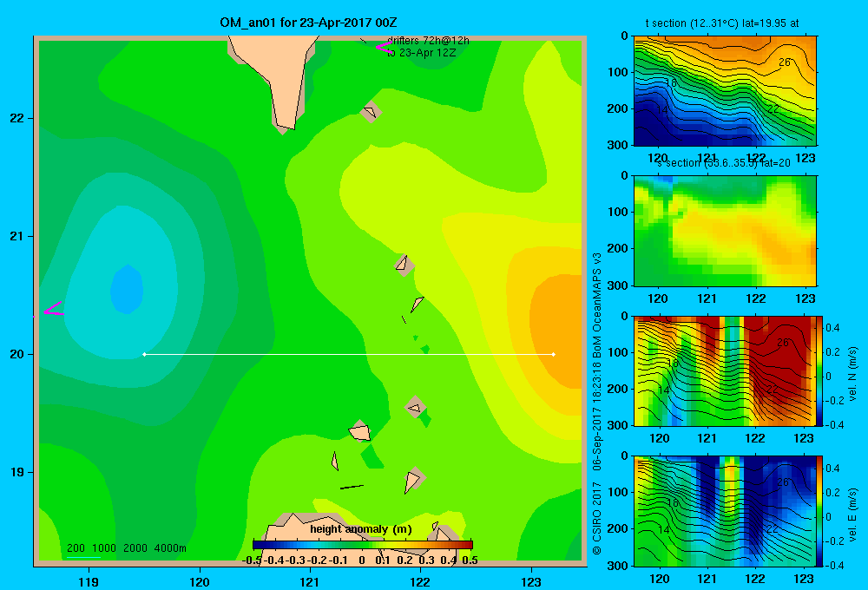Click the right endpoint of the white section line
This screenshot has height=590, width=868.
tap(554, 354)
